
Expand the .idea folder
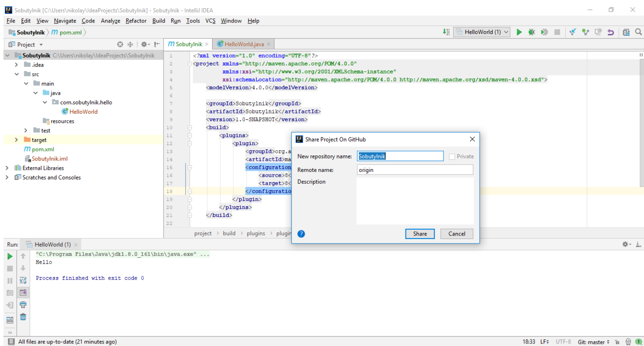click(x=16, y=65)
